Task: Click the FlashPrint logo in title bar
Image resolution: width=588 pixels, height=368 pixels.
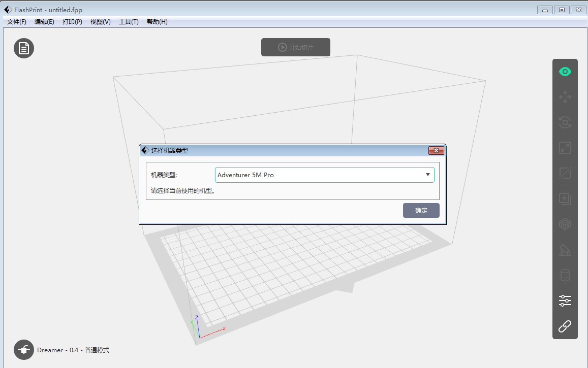Action: (x=8, y=10)
